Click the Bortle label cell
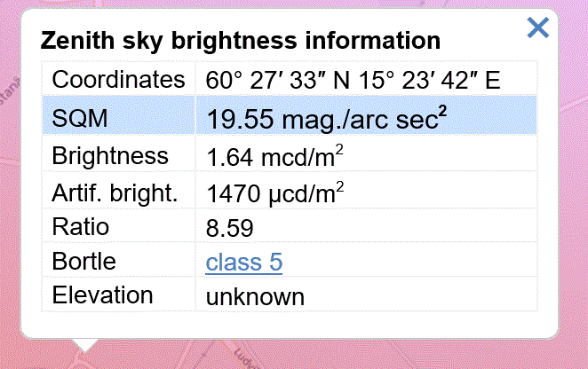The width and height of the screenshot is (588, 369). (118, 261)
